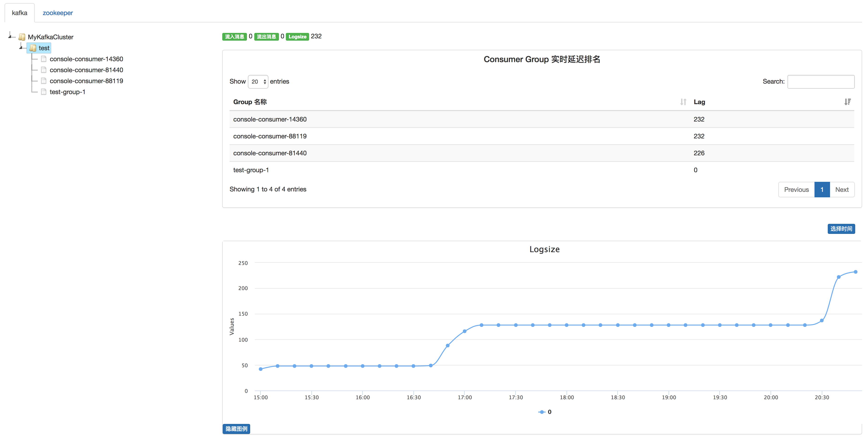
Task: Click the test topic folder icon
Action: point(33,48)
